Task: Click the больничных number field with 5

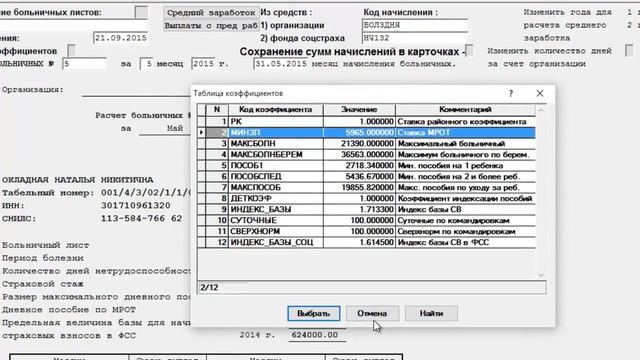Action: point(84,64)
